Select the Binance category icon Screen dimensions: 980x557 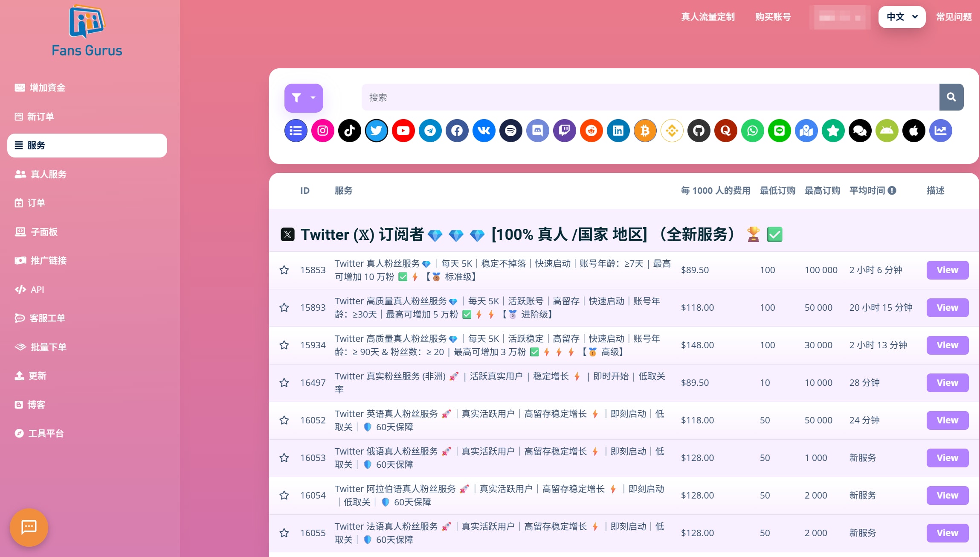click(x=672, y=131)
